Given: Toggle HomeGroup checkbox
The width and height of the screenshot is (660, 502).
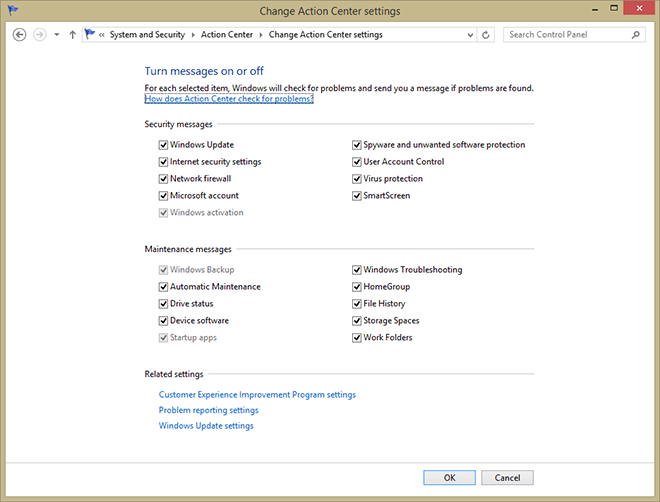Looking at the screenshot, I should point(357,287).
